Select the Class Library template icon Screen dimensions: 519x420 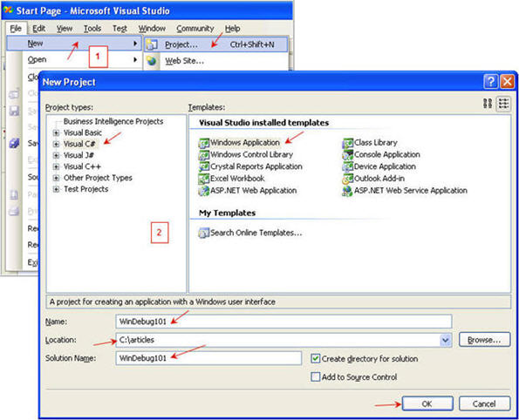point(347,143)
